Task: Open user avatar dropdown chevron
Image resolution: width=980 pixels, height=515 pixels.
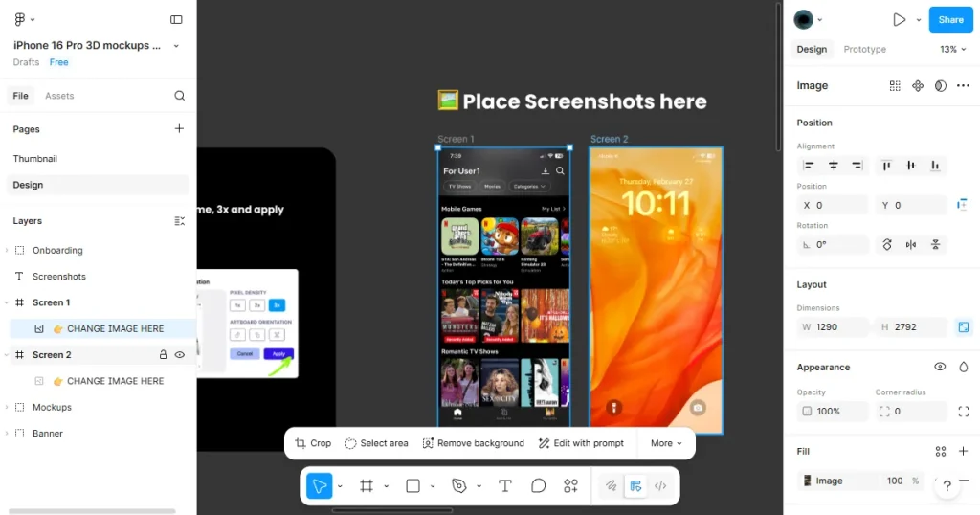Action: (820, 20)
